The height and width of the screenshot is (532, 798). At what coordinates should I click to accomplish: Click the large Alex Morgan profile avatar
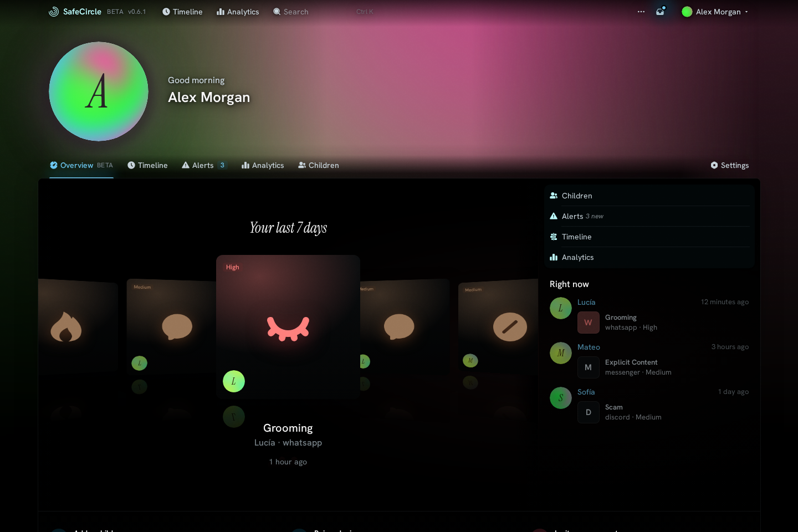pyautogui.click(x=99, y=91)
